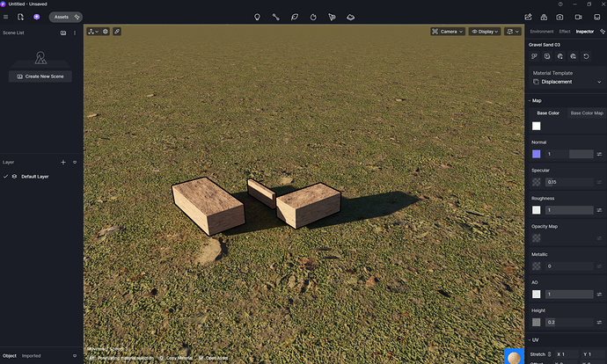Open AO map adjustment settings
This screenshot has height=364, width=607.
[599, 294]
